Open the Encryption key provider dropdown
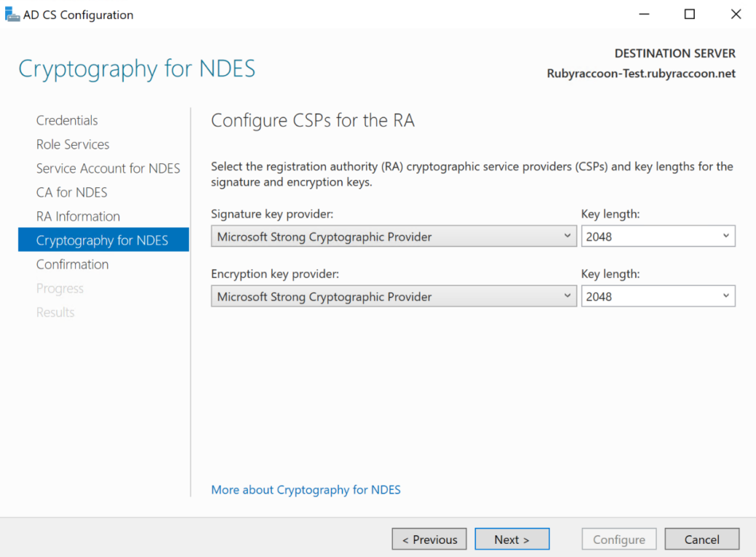The image size is (756, 557). pos(567,296)
